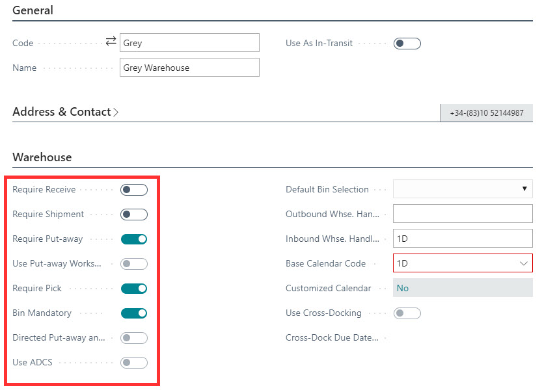Click the Name field with Grey Warehouse
This screenshot has width=542, height=392.
click(189, 68)
